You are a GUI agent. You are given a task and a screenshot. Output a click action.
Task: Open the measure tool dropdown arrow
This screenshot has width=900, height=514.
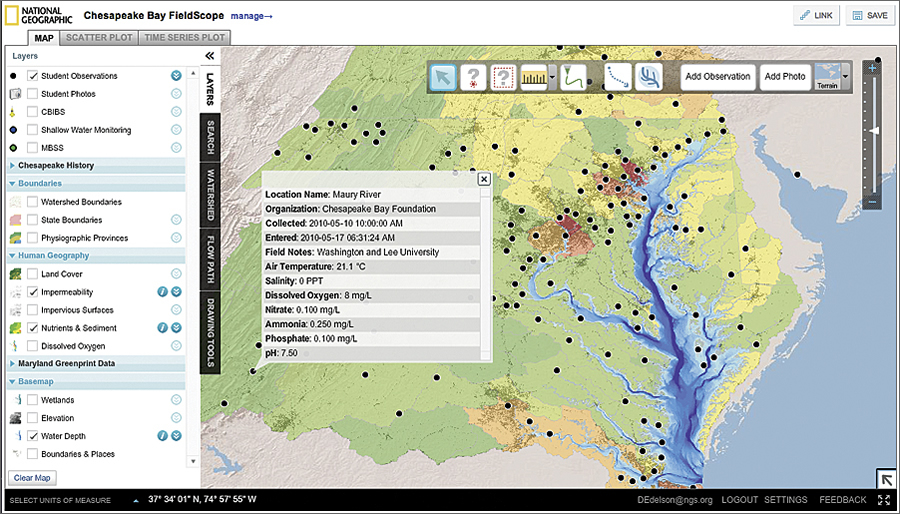[552, 77]
